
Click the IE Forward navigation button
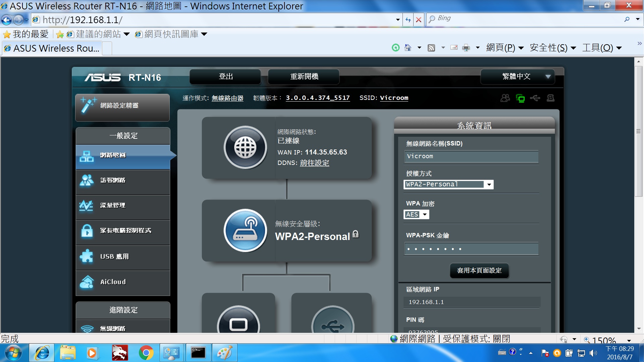pos(18,20)
